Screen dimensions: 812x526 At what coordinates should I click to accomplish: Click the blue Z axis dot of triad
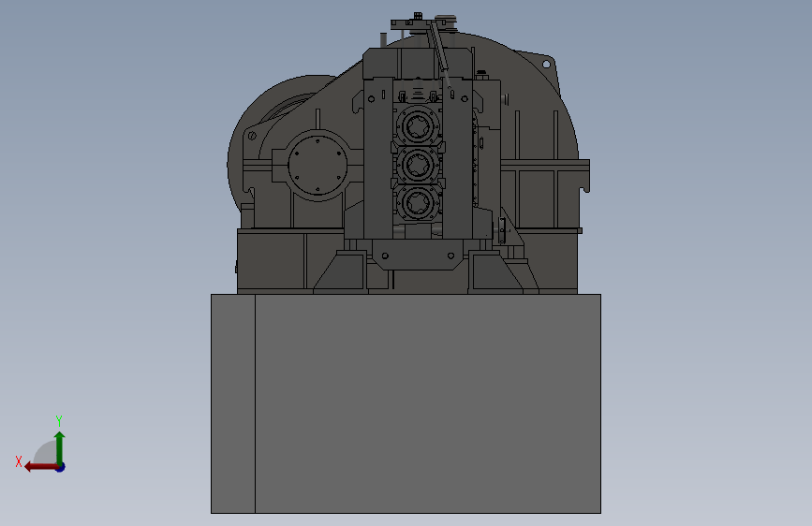[x=61, y=467]
